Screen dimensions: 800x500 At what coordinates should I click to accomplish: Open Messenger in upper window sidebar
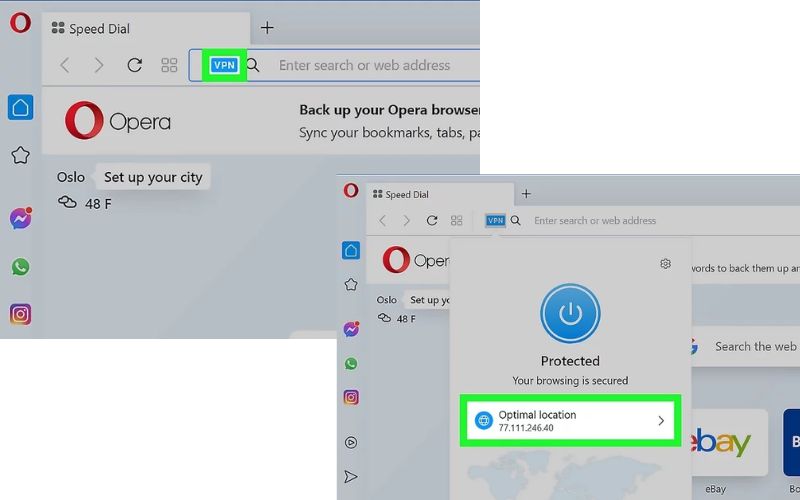tap(20, 218)
